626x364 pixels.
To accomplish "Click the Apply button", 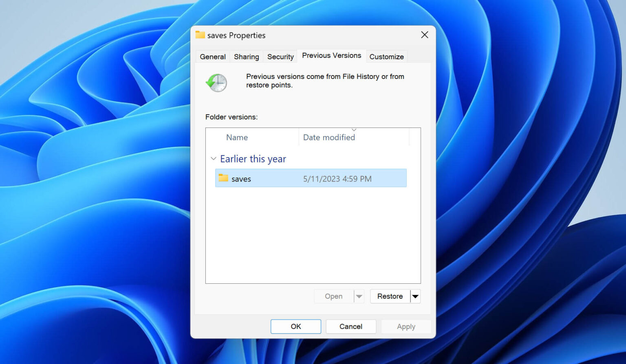I will [406, 327].
